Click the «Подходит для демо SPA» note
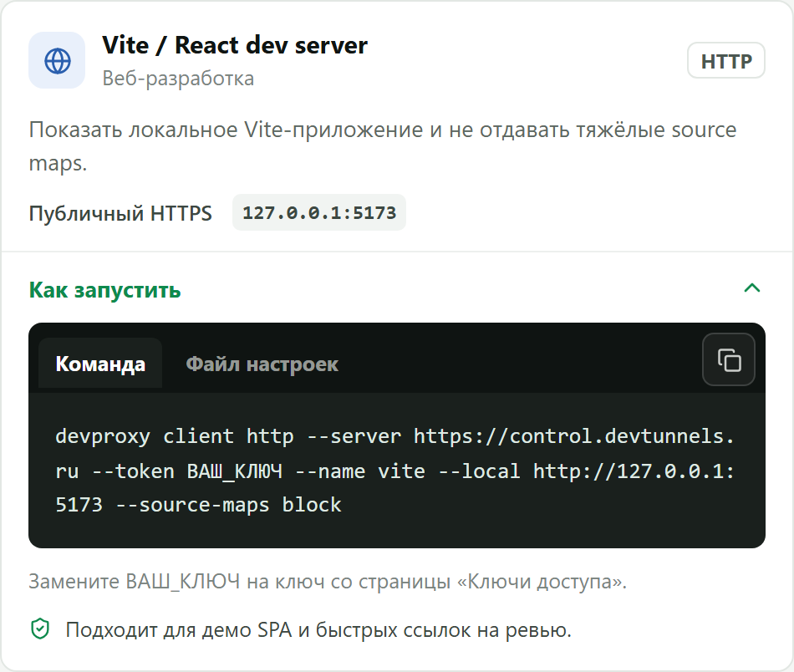The image size is (794, 672). point(318,630)
